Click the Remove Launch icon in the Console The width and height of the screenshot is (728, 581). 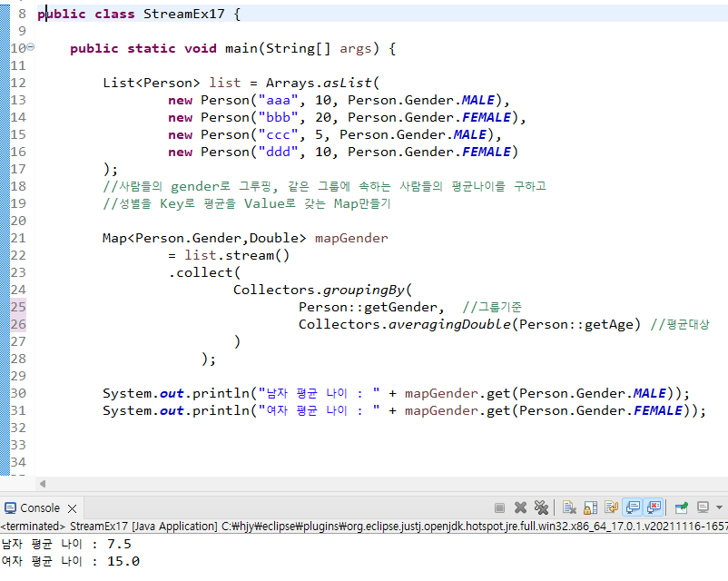[x=520, y=507]
